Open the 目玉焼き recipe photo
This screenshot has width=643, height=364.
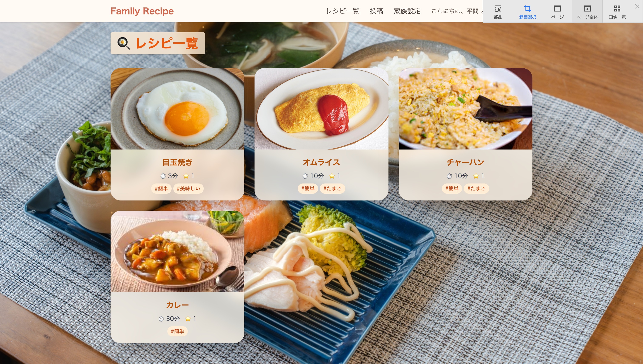pos(177,109)
